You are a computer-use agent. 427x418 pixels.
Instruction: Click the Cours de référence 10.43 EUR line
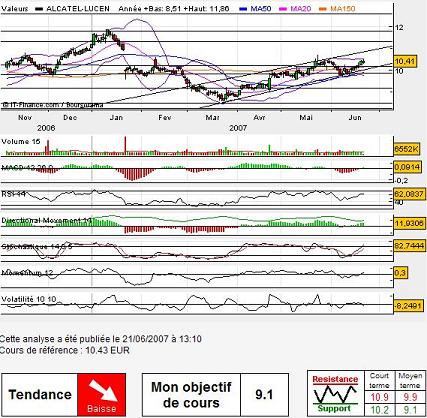[x=65, y=350]
